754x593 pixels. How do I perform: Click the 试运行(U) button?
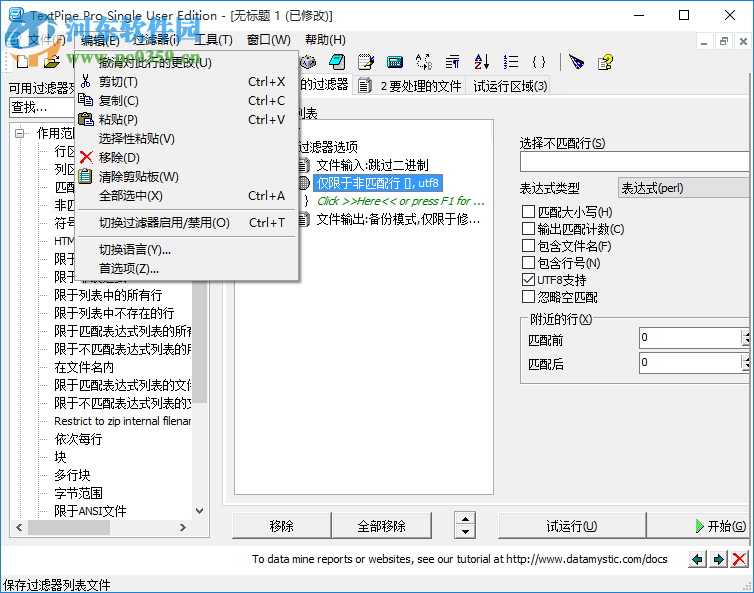coord(571,526)
